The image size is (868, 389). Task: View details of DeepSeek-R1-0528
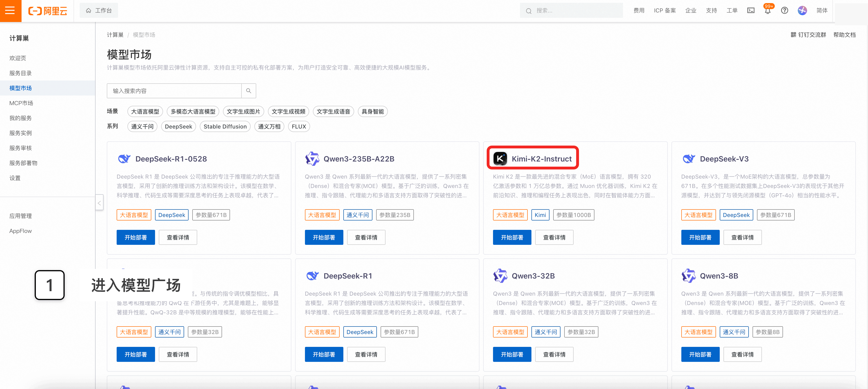click(x=178, y=237)
